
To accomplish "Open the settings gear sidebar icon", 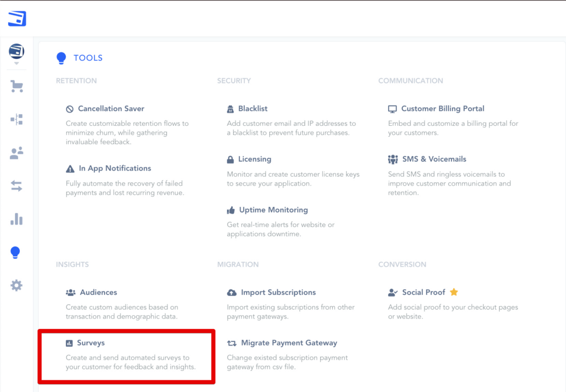I will 17,285.
